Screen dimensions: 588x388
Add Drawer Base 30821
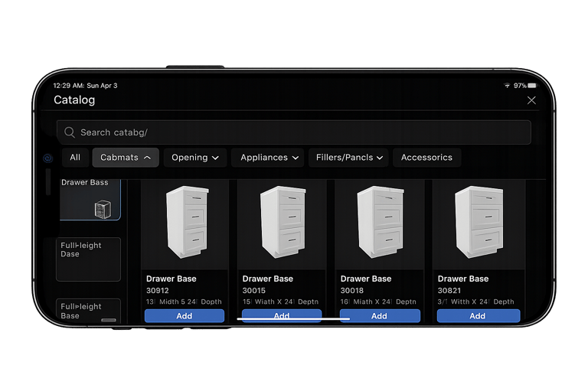(x=478, y=315)
